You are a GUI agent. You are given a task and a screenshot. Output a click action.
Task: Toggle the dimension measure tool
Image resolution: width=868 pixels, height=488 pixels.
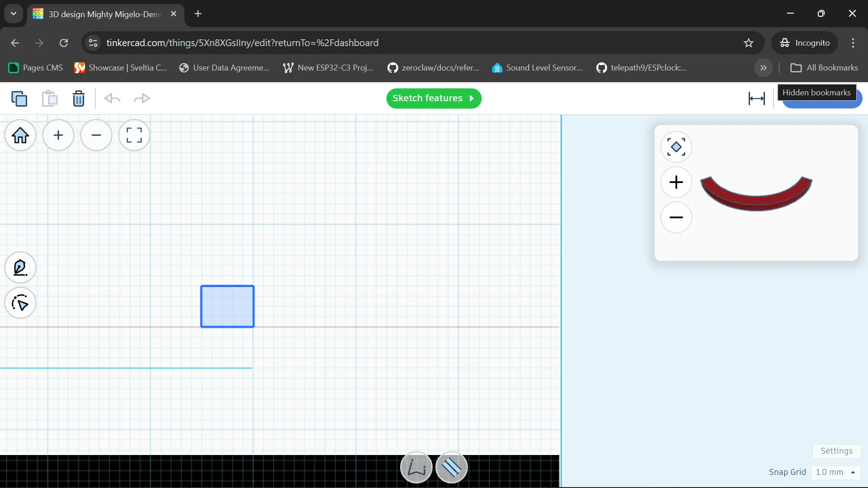coord(756,99)
